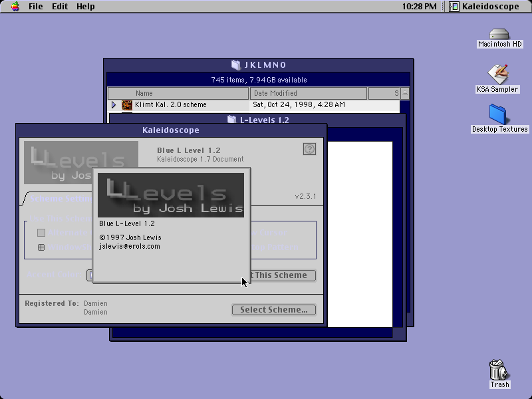This screenshot has height=399, width=532.
Task: Toggle the Alternate checkbox
Action: pos(41,233)
